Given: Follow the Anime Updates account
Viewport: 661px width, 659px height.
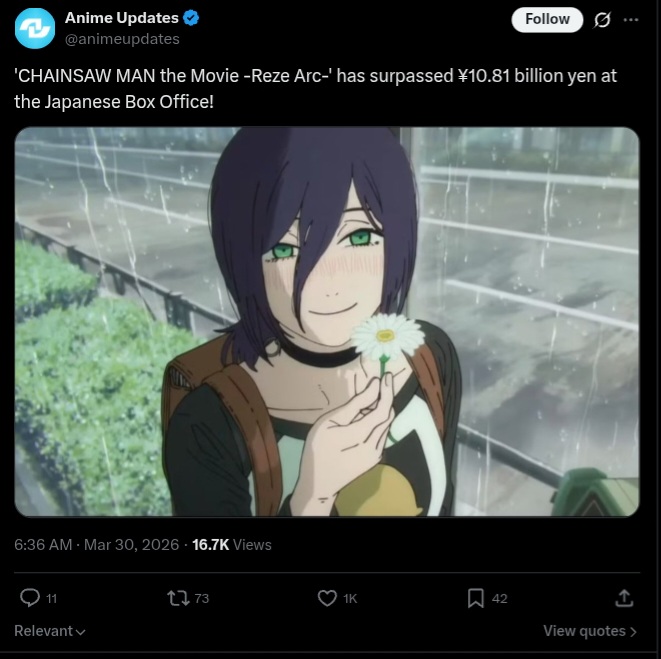Looking at the screenshot, I should (x=547, y=19).
